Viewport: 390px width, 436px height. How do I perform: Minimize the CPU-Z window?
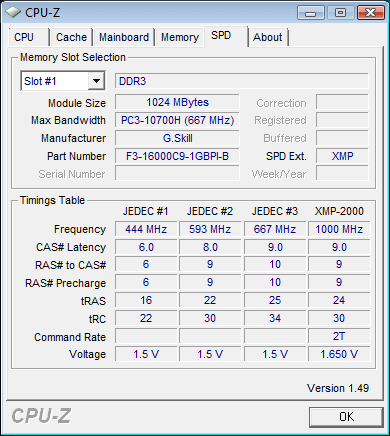[x=311, y=13]
